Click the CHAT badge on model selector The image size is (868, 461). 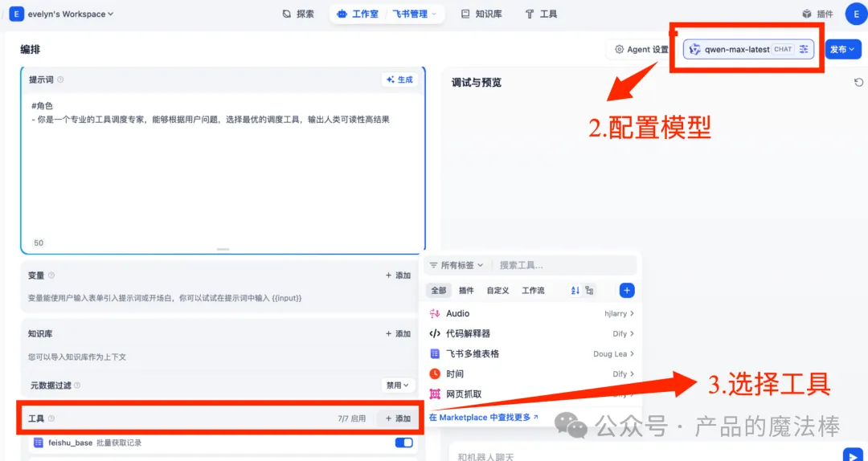pyautogui.click(x=783, y=49)
